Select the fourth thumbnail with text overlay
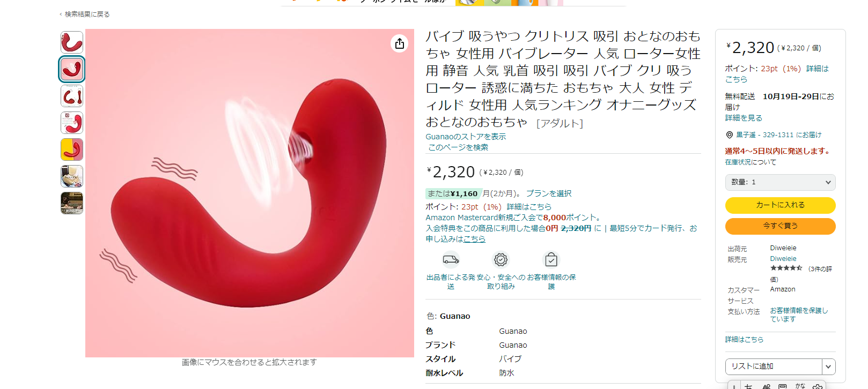The width and height of the screenshot is (868, 389). pos(72,123)
